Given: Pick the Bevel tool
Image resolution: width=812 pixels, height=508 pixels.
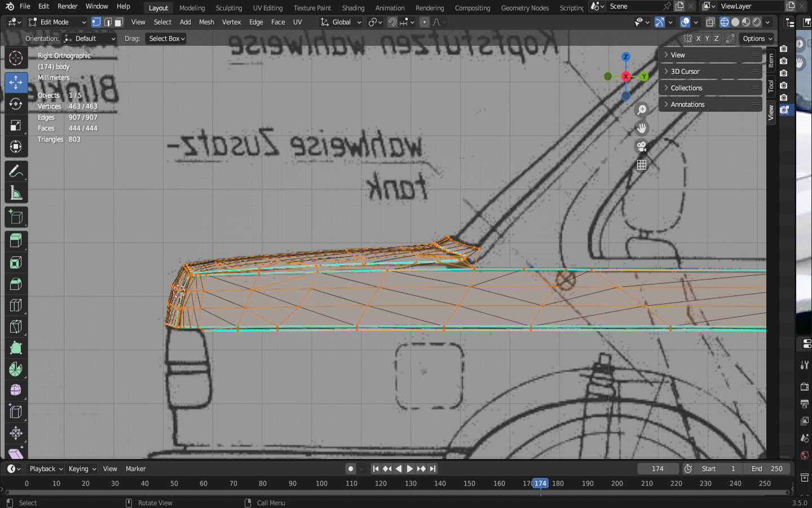Looking at the screenshot, I should click(x=16, y=284).
